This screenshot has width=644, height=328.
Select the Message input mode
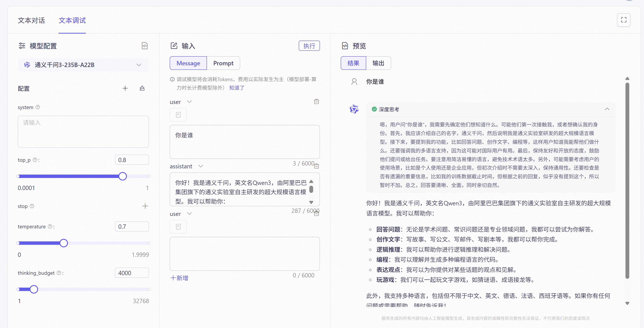click(x=188, y=63)
